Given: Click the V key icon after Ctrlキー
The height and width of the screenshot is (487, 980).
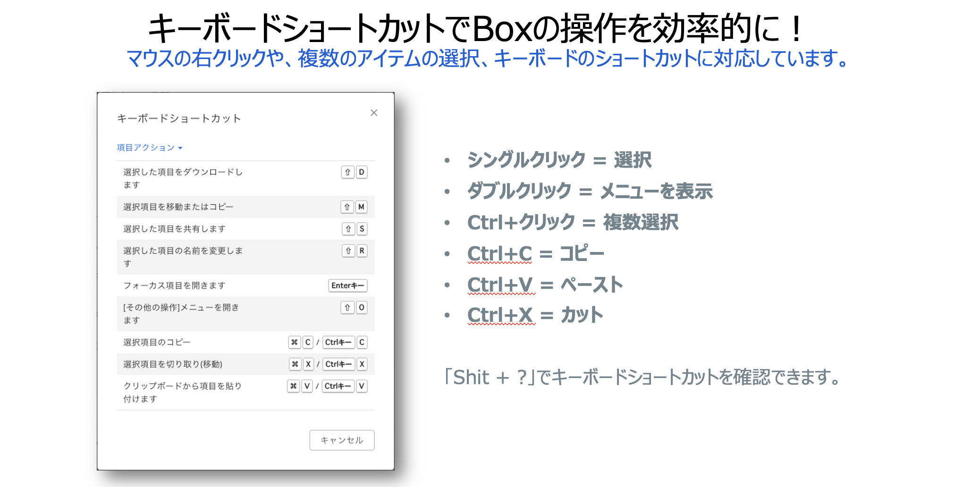Looking at the screenshot, I should click(362, 386).
